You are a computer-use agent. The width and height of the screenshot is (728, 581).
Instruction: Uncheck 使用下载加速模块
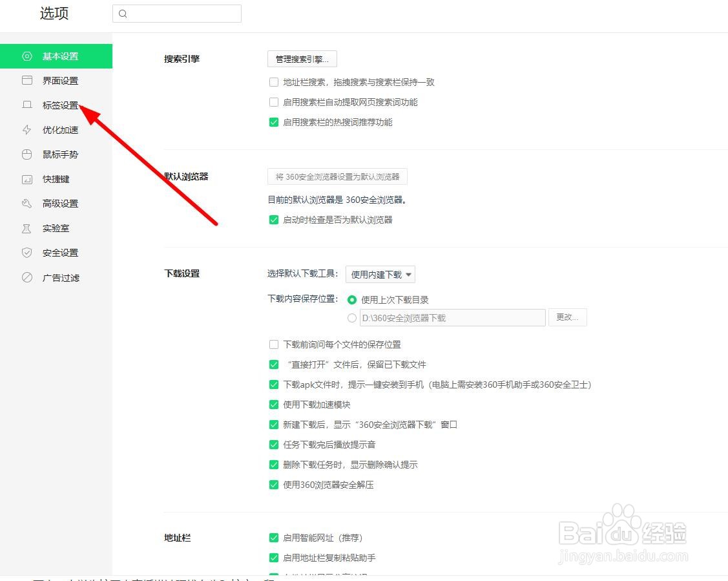(x=274, y=405)
